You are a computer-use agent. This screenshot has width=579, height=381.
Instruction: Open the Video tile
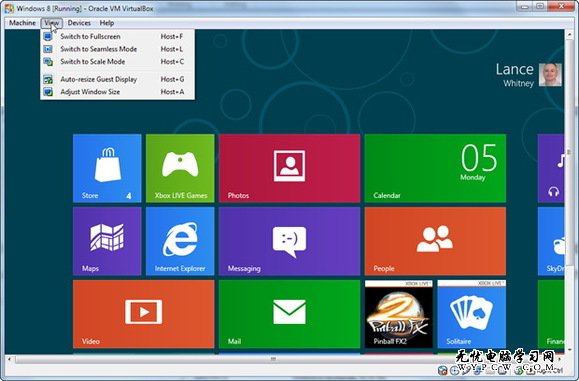[x=144, y=314]
